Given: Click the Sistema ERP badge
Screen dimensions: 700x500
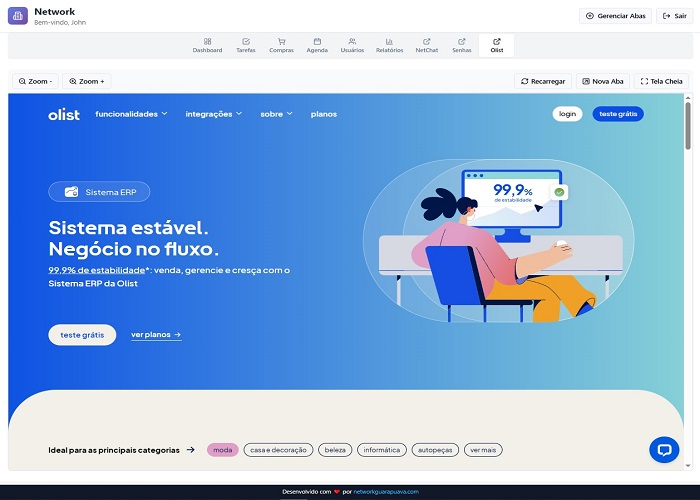Looking at the screenshot, I should [99, 192].
